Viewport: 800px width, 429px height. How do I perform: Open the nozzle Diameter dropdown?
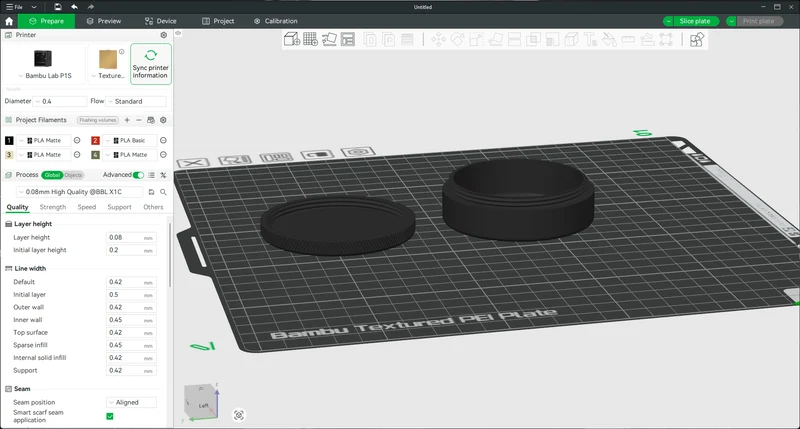pyautogui.click(x=60, y=101)
